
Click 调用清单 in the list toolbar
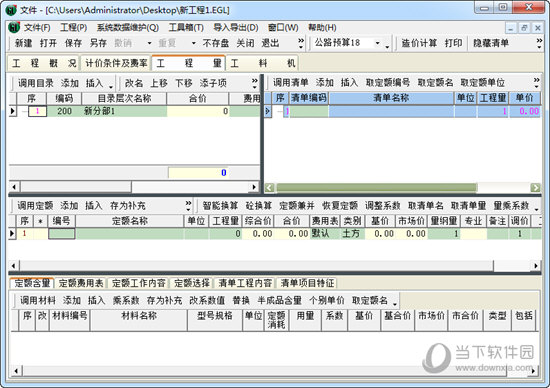pyautogui.click(x=291, y=82)
